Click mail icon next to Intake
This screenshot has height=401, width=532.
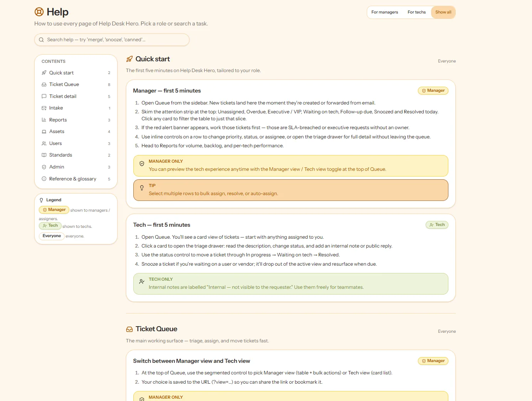click(x=44, y=108)
